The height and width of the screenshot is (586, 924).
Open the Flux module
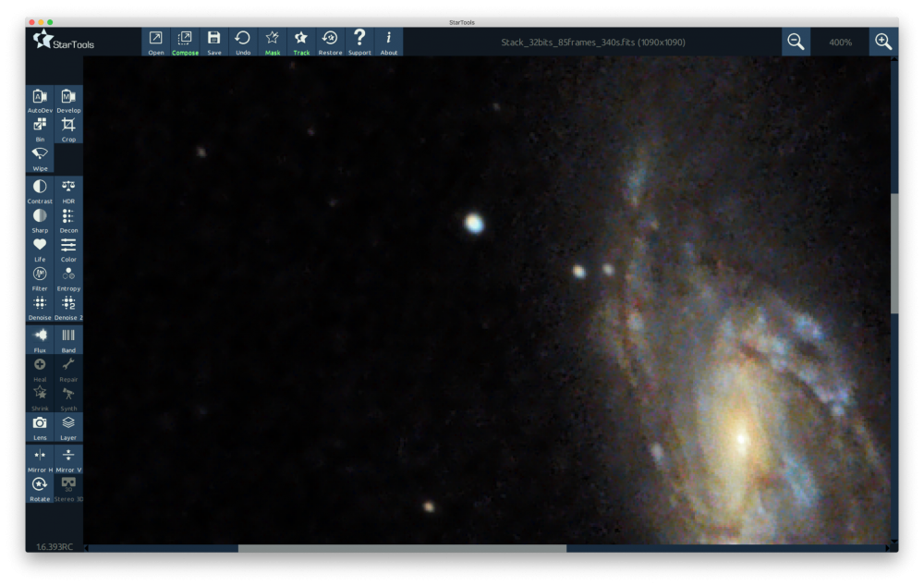pyautogui.click(x=40, y=340)
